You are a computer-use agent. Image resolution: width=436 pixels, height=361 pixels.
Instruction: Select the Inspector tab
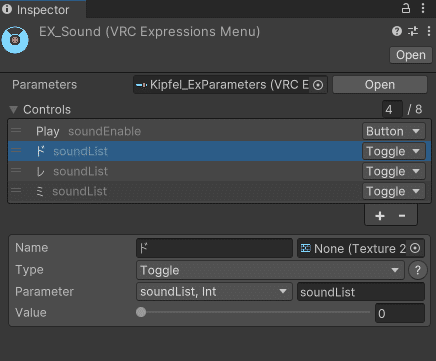43,9
